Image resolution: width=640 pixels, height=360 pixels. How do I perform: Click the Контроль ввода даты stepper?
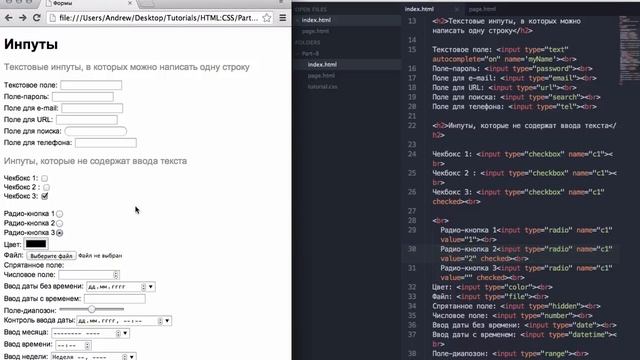160,321
